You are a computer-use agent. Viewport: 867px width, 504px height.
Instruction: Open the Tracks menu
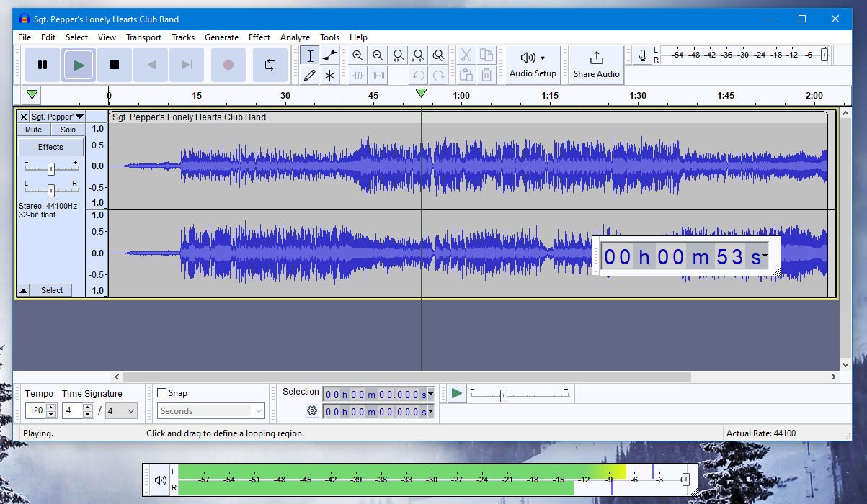pos(183,37)
